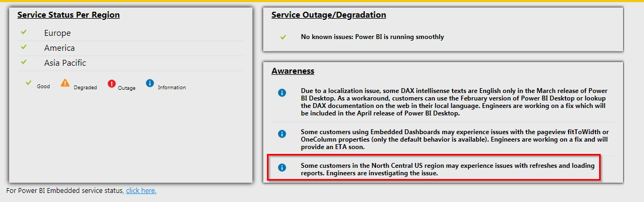Click 'For Power BI Embedded service status' text
Screen dimensions: 644x202
[65, 190]
